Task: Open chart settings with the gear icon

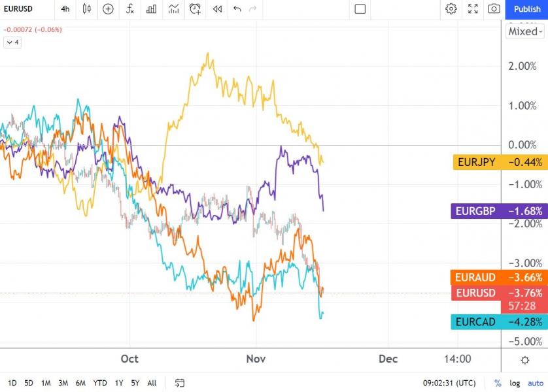Action: 450,9
